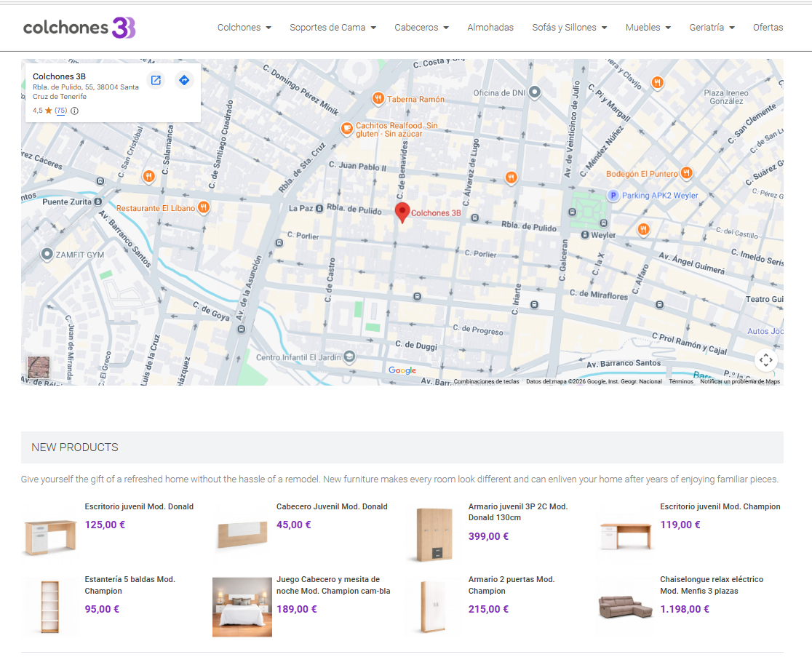Click Restaurante El Libano marker icon
The width and height of the screenshot is (812, 657).
coord(204,207)
